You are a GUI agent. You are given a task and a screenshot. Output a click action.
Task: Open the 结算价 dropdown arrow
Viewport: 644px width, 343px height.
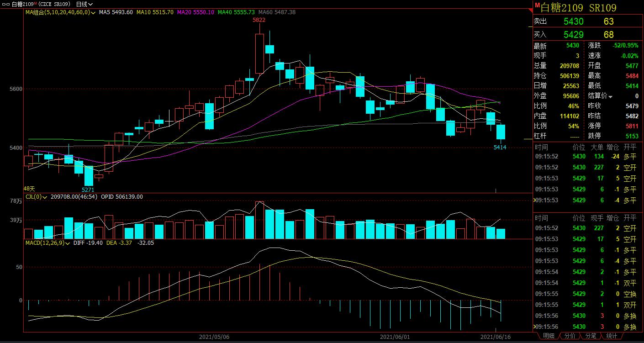[610, 96]
